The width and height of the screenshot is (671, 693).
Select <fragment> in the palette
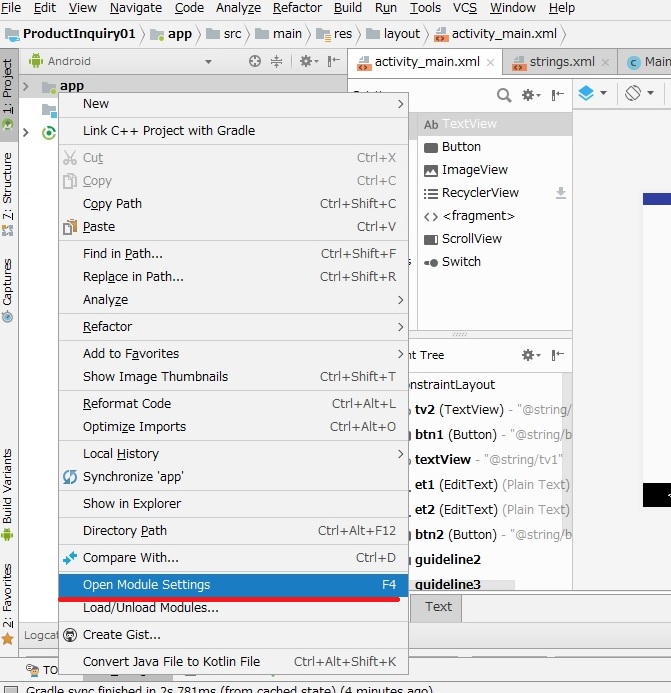(x=495, y=216)
